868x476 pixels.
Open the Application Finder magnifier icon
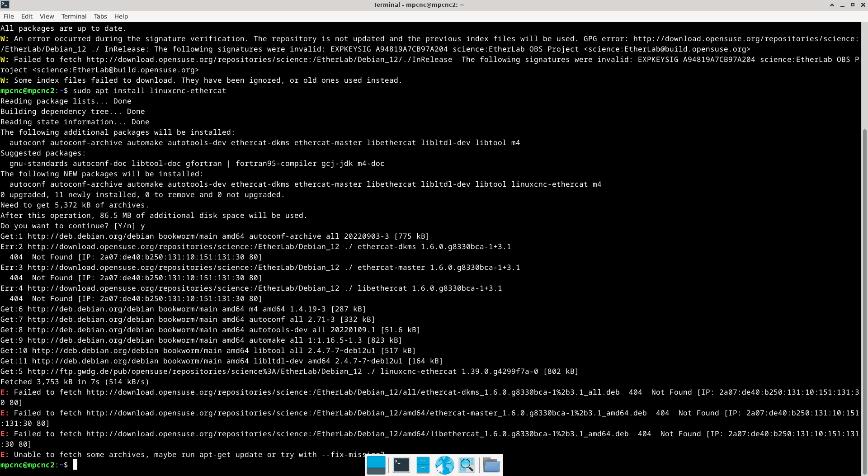point(466,465)
